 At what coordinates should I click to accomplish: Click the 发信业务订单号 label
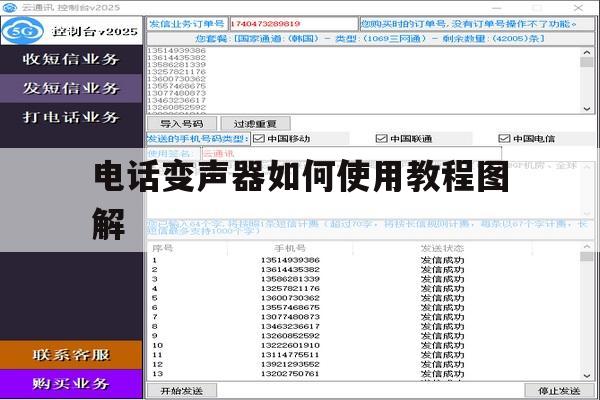click(x=187, y=24)
